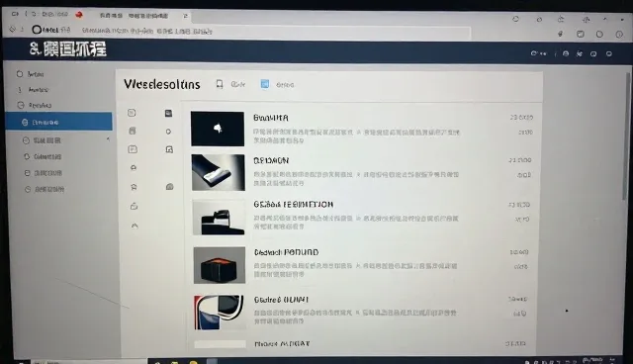Click the third boxed icon in the left tool column
Viewport: 633px width, 364px height.
(x=133, y=149)
